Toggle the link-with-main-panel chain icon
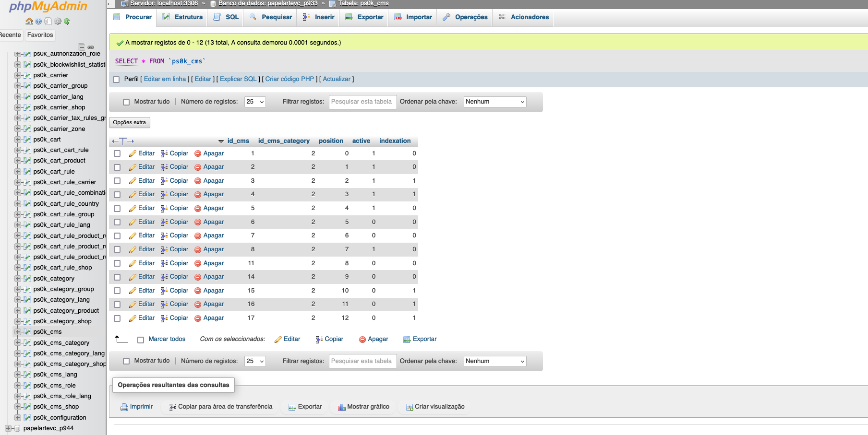Screen dimensions: 868x435 tap(91, 47)
